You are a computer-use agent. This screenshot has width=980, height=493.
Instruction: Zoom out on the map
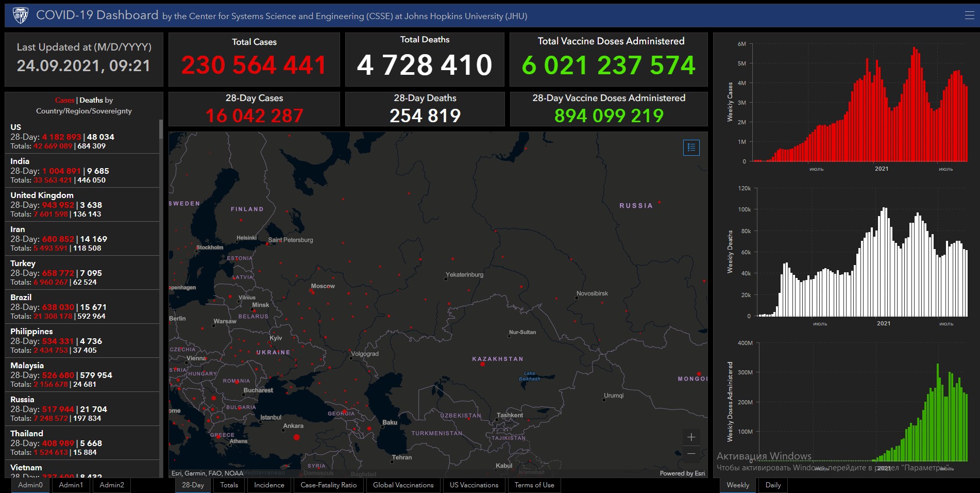coord(691,454)
